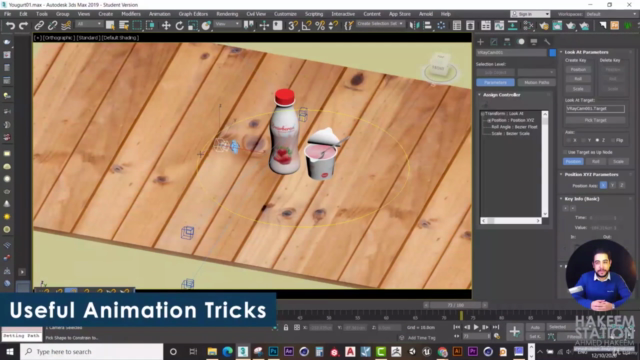Click the Undo arrow icon
640x360 pixels.
pos(10,26)
